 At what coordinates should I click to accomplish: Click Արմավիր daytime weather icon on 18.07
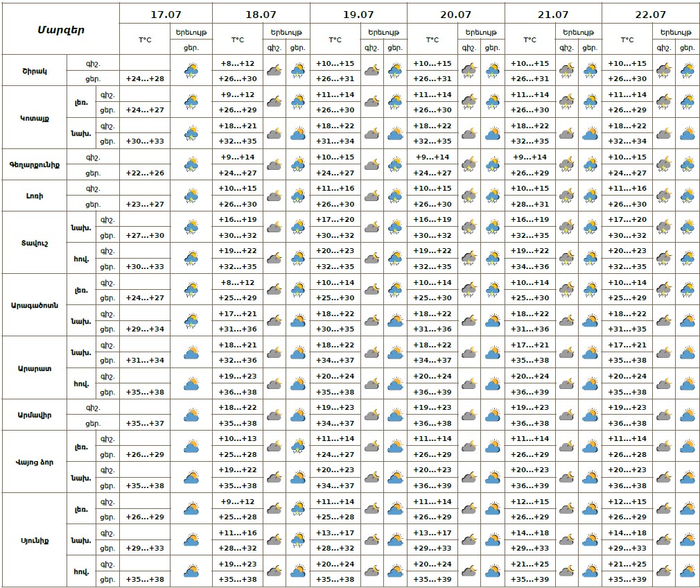tap(298, 415)
